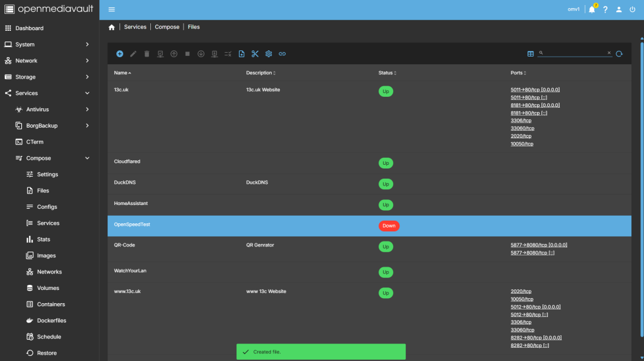Collapse the Compose submenu
This screenshot has width=644, height=361.
pos(49,158)
